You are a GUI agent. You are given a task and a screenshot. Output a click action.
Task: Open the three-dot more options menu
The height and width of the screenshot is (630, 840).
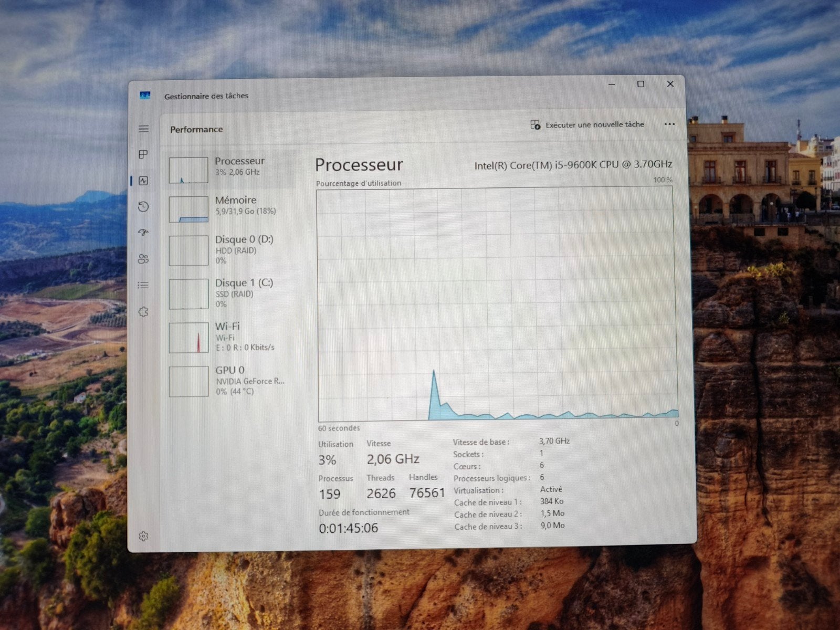tap(669, 124)
